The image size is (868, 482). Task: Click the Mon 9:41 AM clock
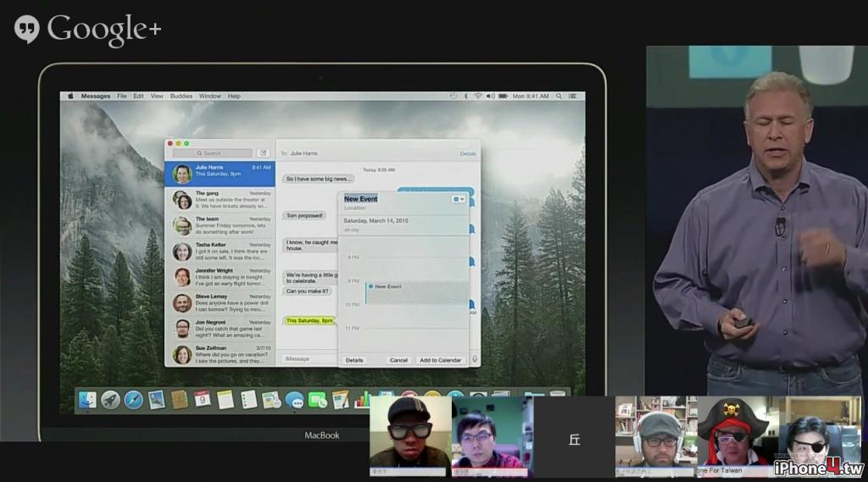click(531, 97)
